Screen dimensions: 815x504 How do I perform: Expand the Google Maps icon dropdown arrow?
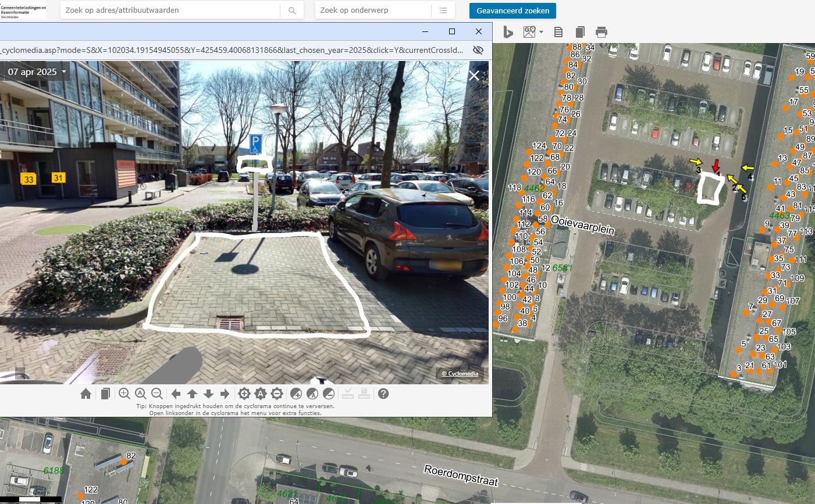tap(542, 32)
